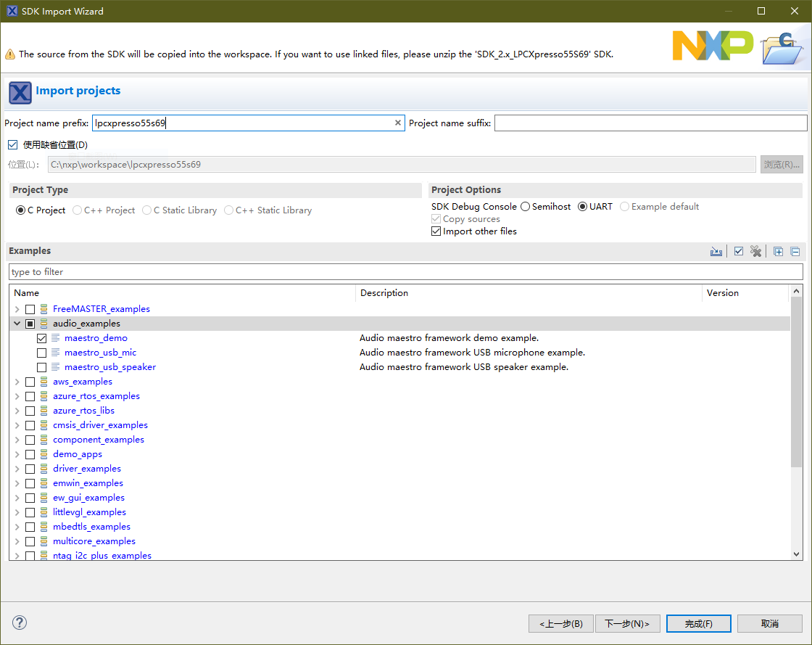Click scroll up arrow of Examples list
The width and height of the screenshot is (812, 645).
click(797, 291)
